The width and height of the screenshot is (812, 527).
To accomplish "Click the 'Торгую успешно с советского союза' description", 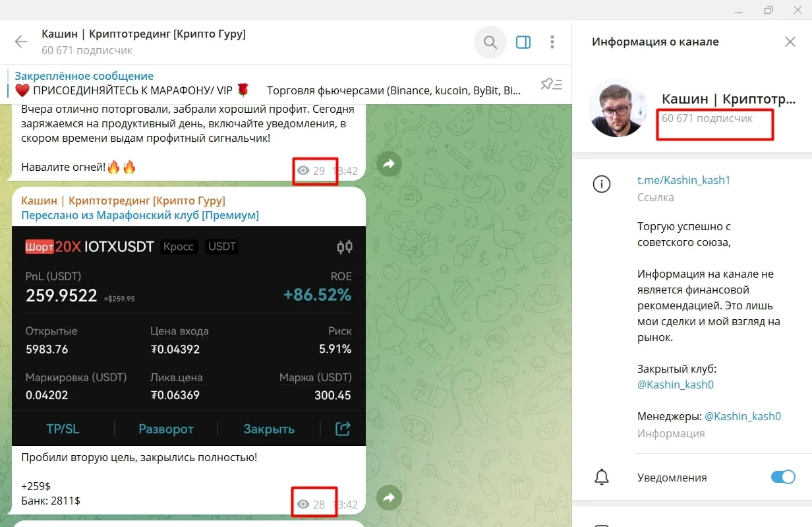I will pyautogui.click(x=684, y=234).
